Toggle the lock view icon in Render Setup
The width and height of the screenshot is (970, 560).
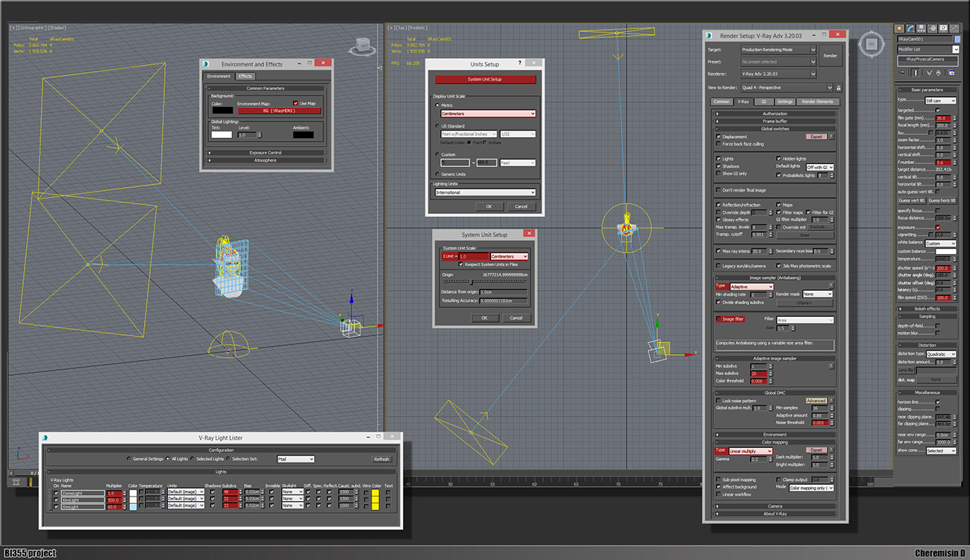click(839, 87)
